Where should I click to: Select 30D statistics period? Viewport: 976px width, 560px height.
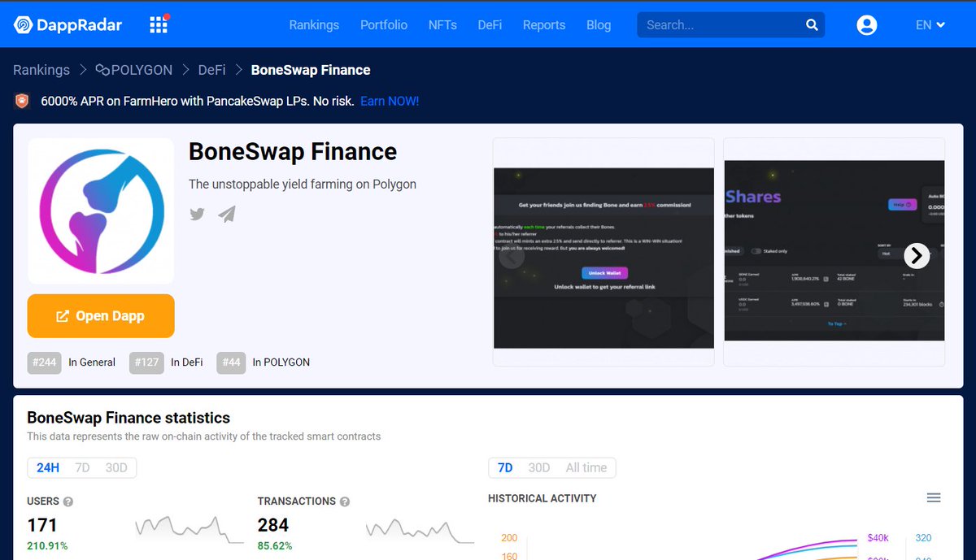click(x=116, y=467)
